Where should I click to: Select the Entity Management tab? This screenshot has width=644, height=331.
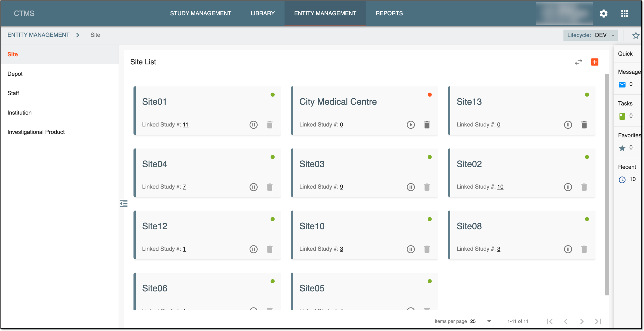click(325, 13)
